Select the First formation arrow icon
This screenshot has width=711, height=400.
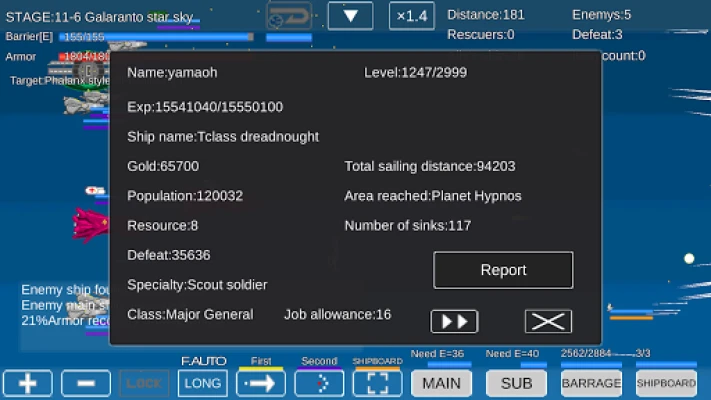pyautogui.click(x=261, y=383)
